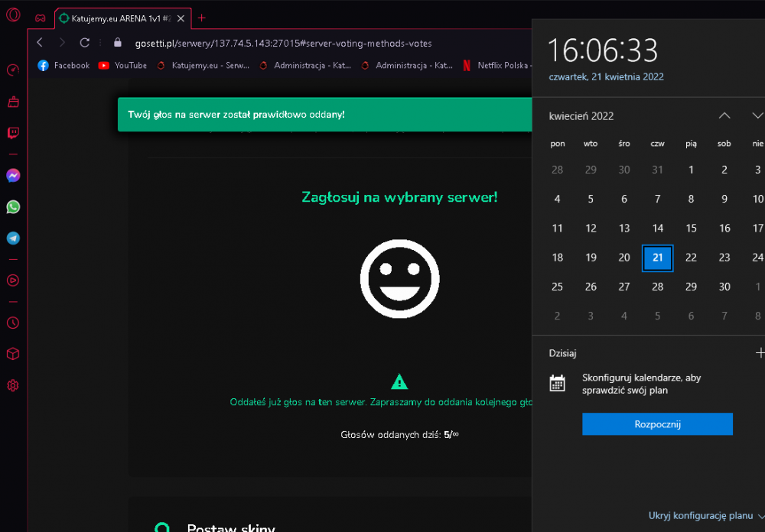Image resolution: width=765 pixels, height=532 pixels.
Task: Open GX Corner gamepad icon
Action: (x=40, y=18)
